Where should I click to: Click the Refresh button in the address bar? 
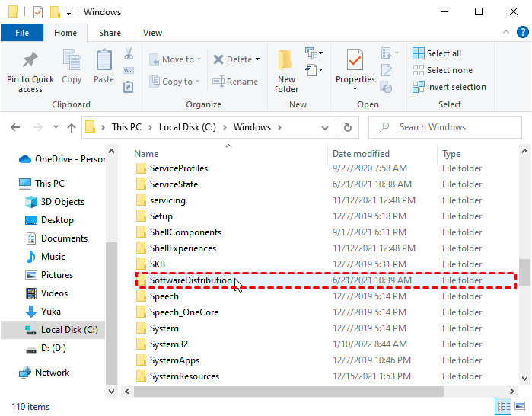347,128
